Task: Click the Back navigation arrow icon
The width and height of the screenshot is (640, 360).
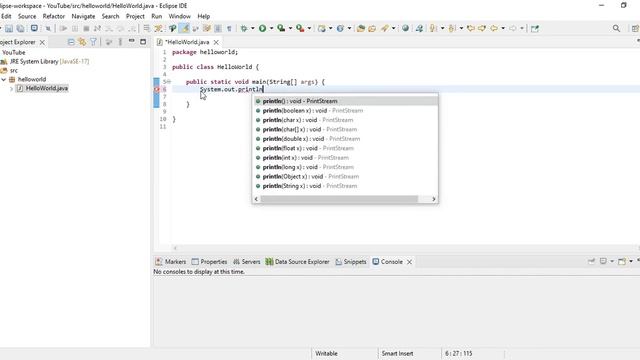Action: point(494,28)
